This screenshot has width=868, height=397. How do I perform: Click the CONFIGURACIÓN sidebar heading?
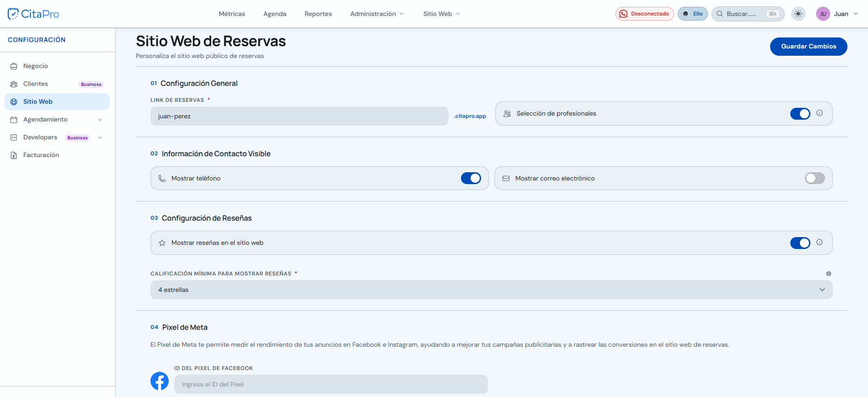37,40
